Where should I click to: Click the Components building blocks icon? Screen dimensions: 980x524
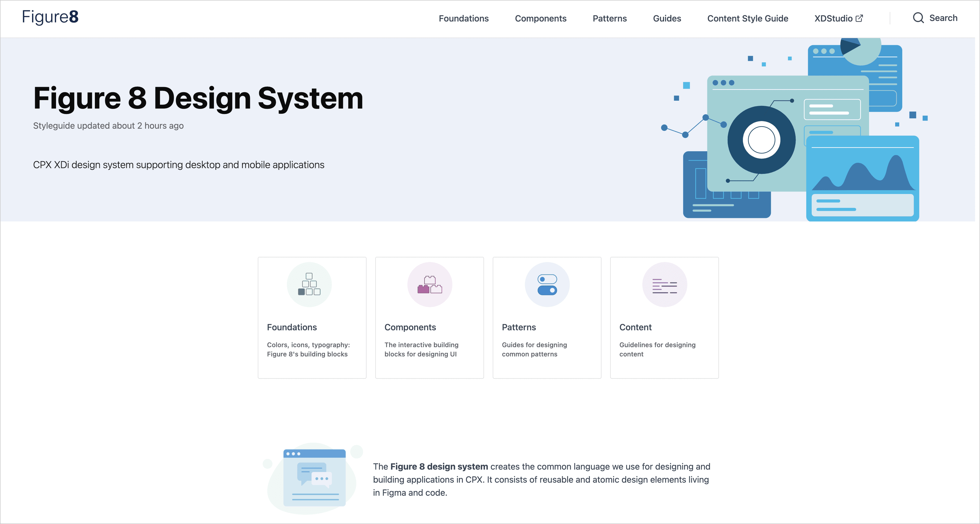point(430,285)
